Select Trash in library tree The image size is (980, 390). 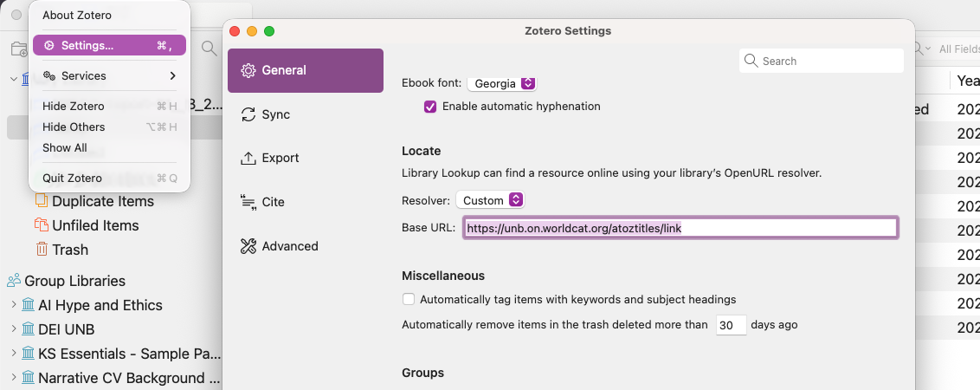pyautogui.click(x=70, y=250)
